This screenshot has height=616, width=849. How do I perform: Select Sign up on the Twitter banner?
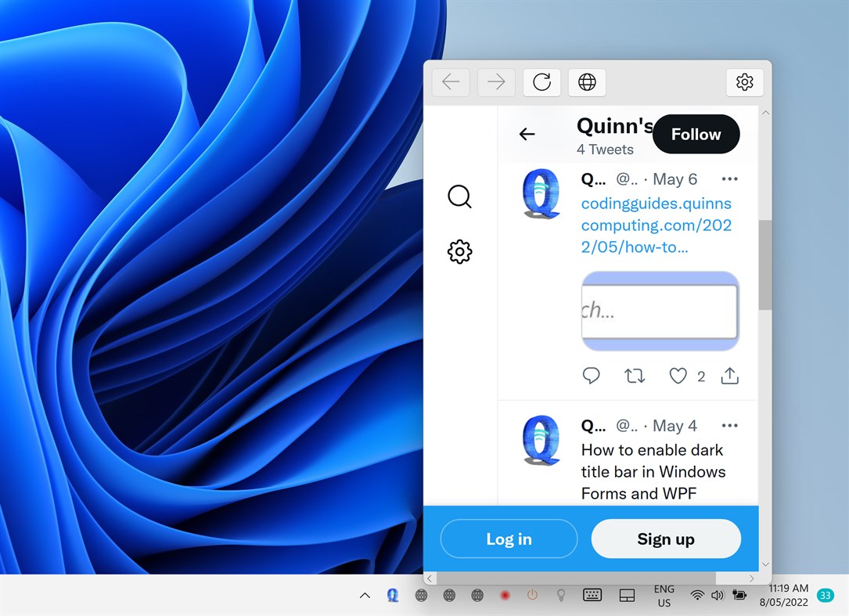[665, 539]
